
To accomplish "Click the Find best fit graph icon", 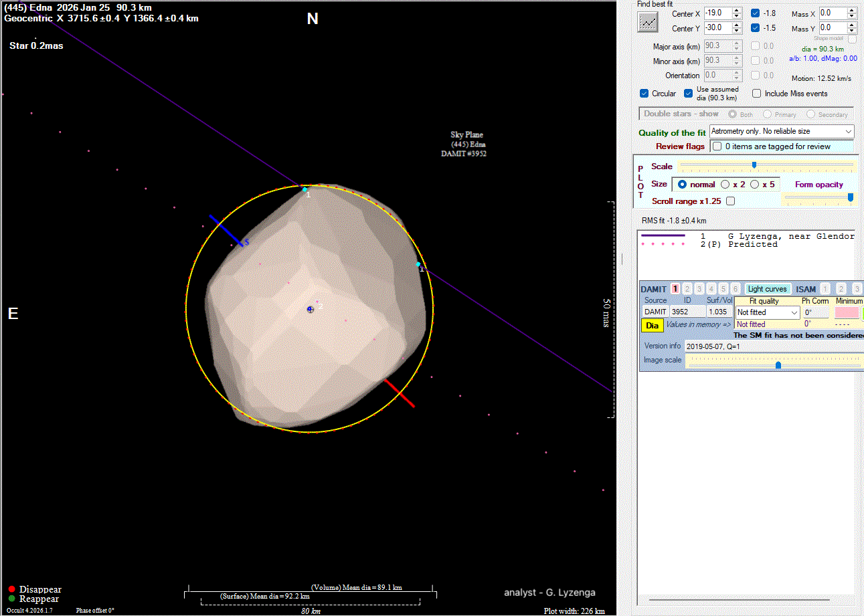I will [648, 21].
